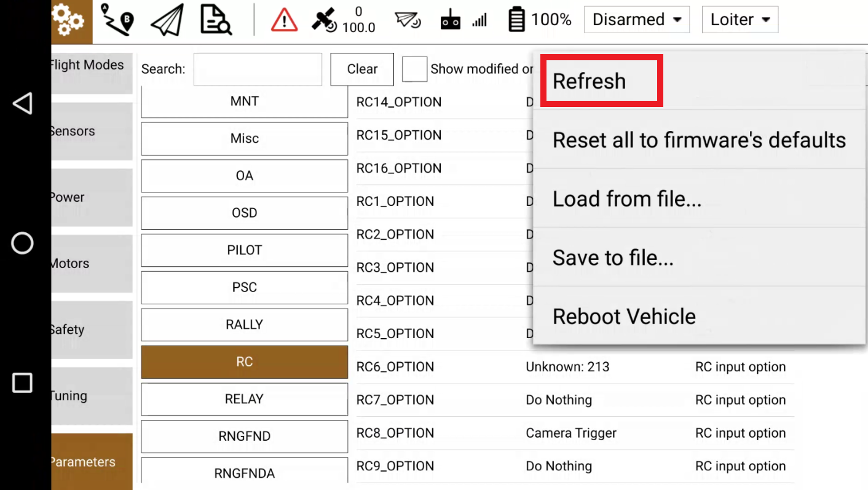
Task: Select Save to file menu option
Action: pos(613,258)
